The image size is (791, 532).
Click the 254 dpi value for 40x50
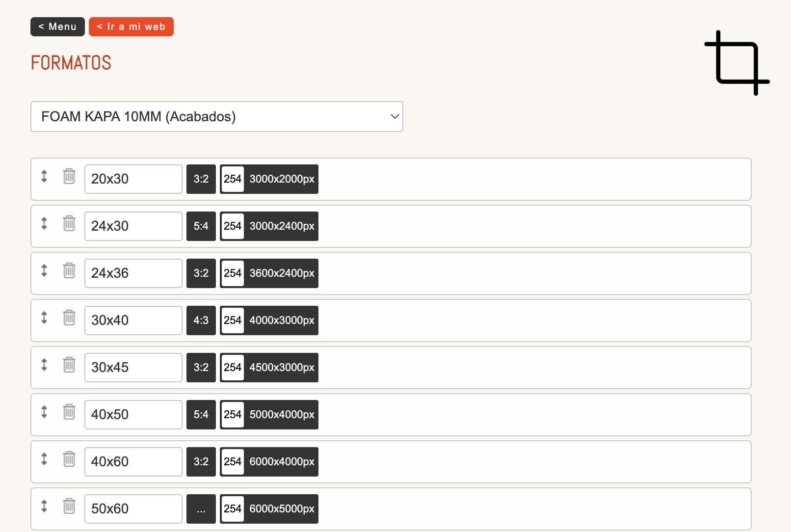[233, 415]
